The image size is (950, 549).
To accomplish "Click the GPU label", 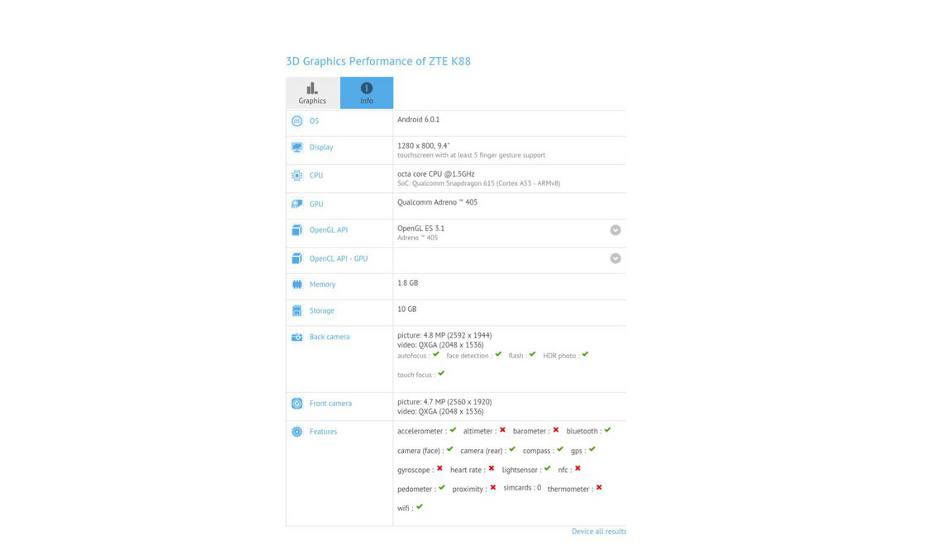I will click(316, 204).
